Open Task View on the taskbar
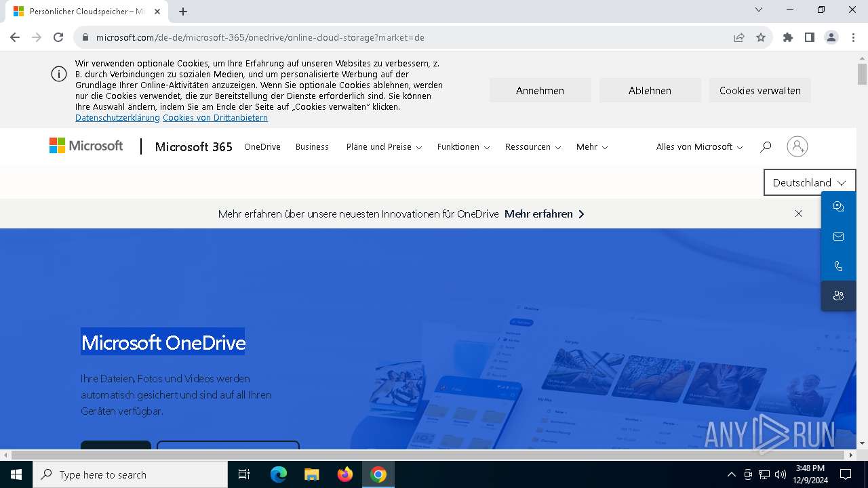868x488 pixels. coord(244,474)
